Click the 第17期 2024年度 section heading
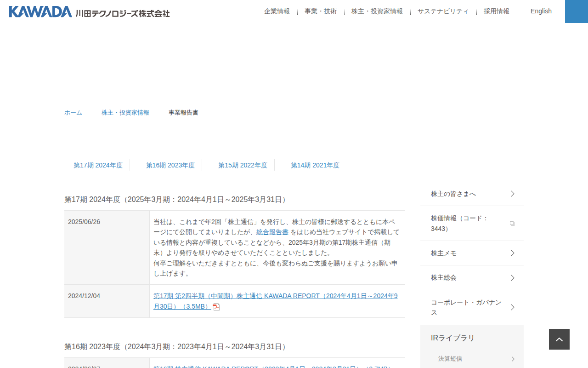The height and width of the screenshot is (368, 588). pos(176,199)
